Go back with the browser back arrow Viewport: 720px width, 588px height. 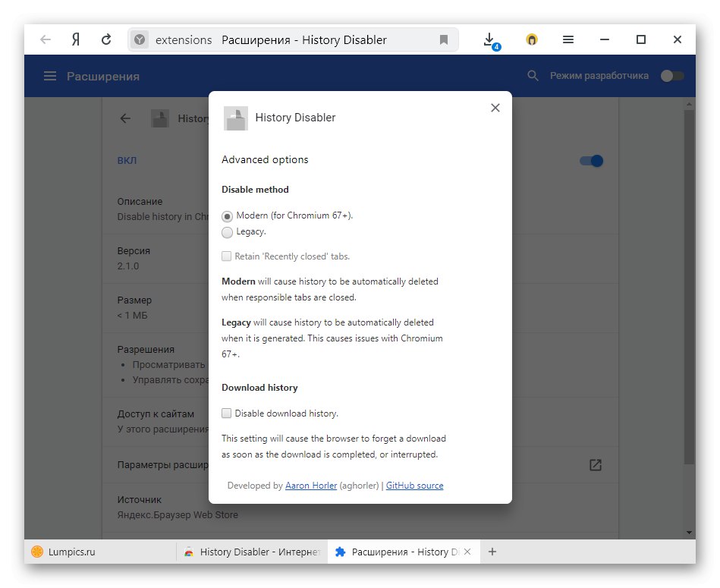46,40
